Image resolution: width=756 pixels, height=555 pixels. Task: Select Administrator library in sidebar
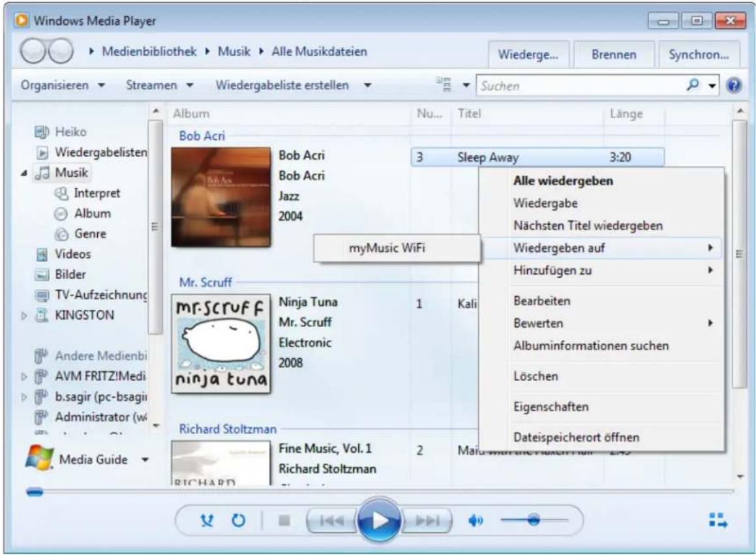point(91,417)
